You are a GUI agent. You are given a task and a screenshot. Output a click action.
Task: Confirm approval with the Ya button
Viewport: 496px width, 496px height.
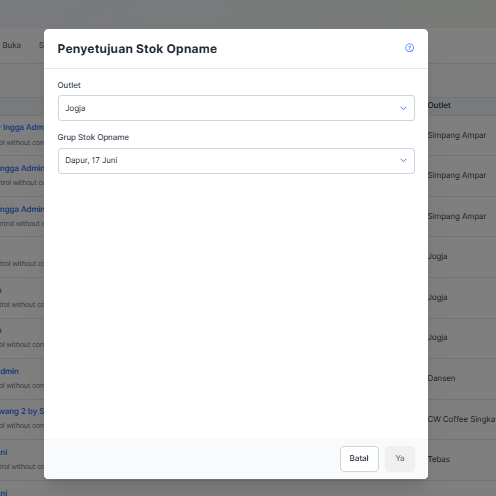click(400, 459)
